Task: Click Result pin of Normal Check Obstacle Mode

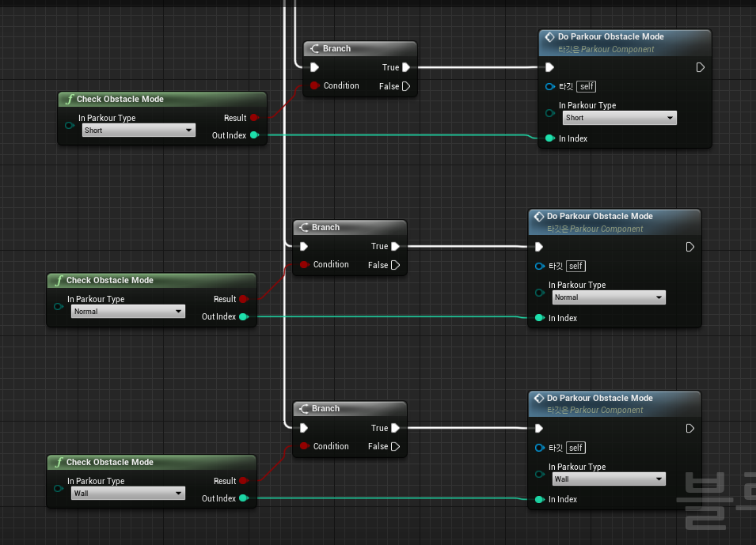Action: click(244, 299)
